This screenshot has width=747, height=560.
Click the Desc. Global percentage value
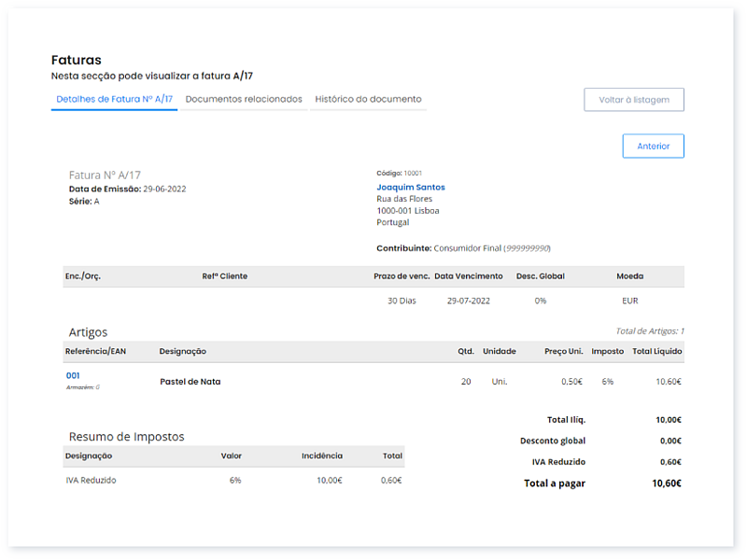click(x=540, y=301)
